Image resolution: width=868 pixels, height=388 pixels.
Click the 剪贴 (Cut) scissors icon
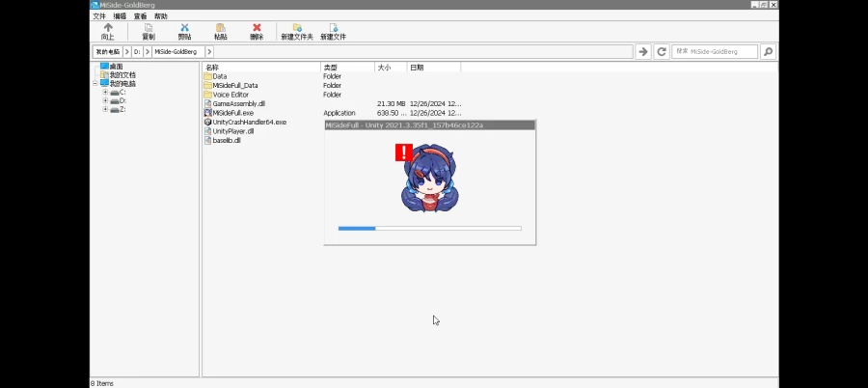tap(184, 31)
